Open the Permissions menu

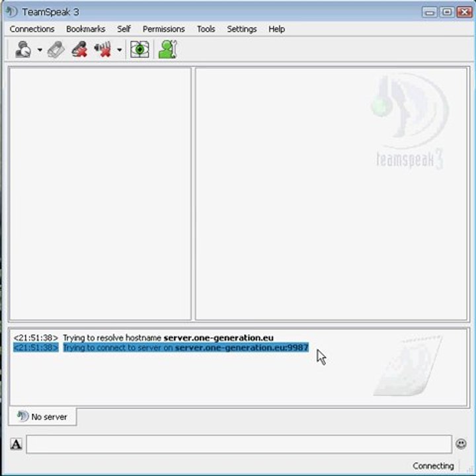coord(164,29)
